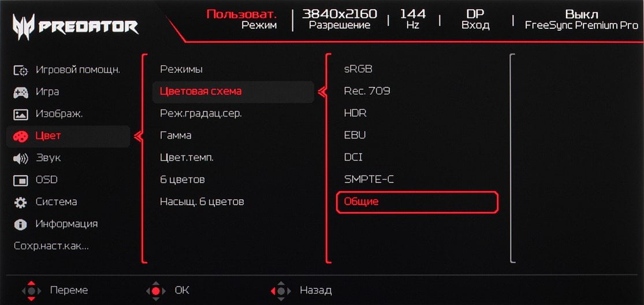Screen dimensions: 644x305
Task: Choose the sRGB color scheme
Action: (x=358, y=69)
